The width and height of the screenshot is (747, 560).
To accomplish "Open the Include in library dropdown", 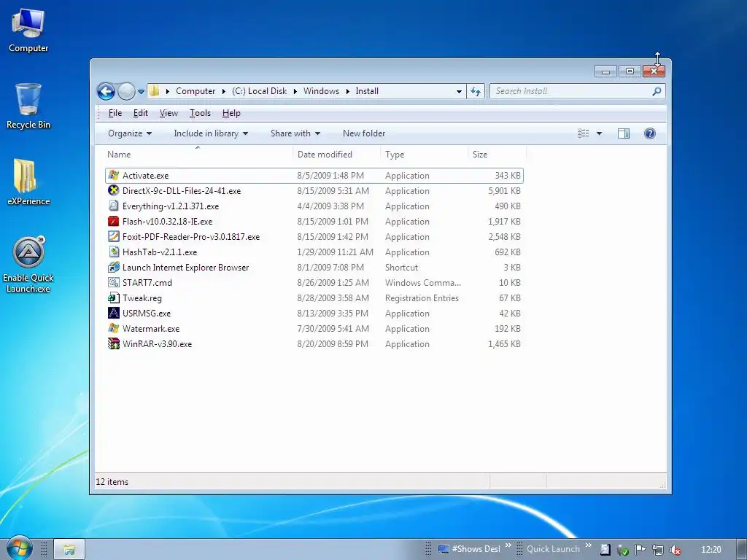I will (211, 133).
